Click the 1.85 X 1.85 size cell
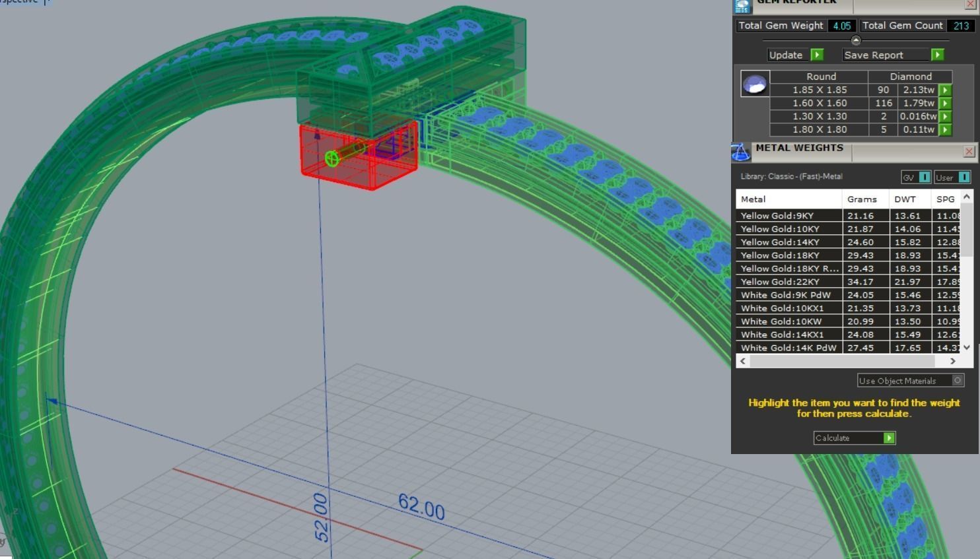 pyautogui.click(x=820, y=90)
